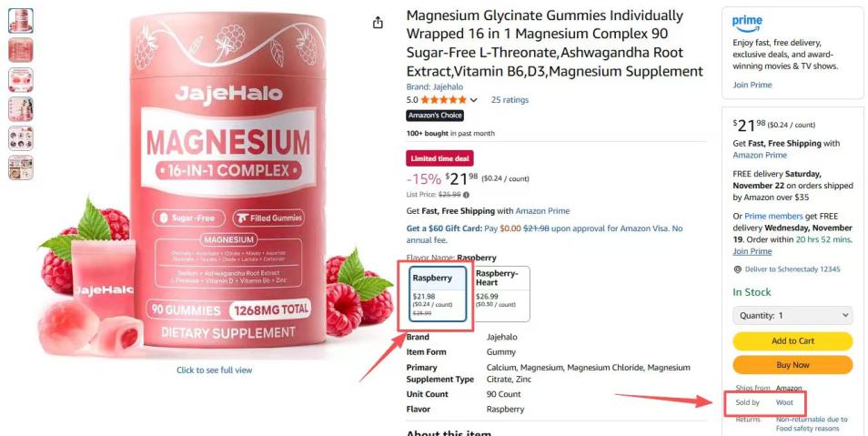Click the Amazon's Choice badge
The image size is (868, 436).
pos(435,116)
